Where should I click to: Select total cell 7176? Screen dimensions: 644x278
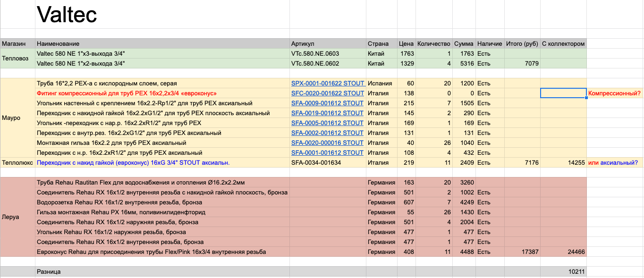(x=522, y=162)
